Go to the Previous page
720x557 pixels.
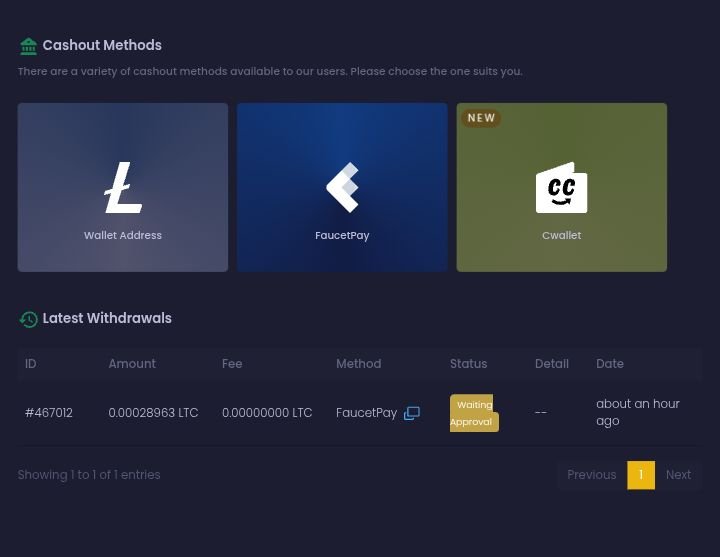pos(591,475)
